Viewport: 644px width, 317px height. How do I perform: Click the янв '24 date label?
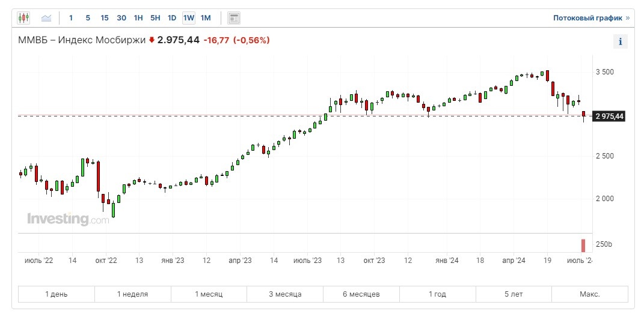447,261
